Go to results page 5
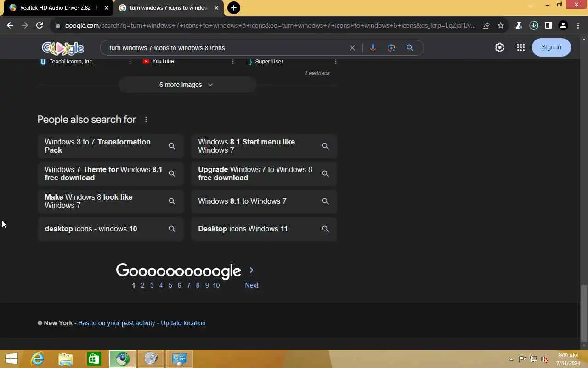Viewport: 588px width, 368px height. [x=170, y=285]
